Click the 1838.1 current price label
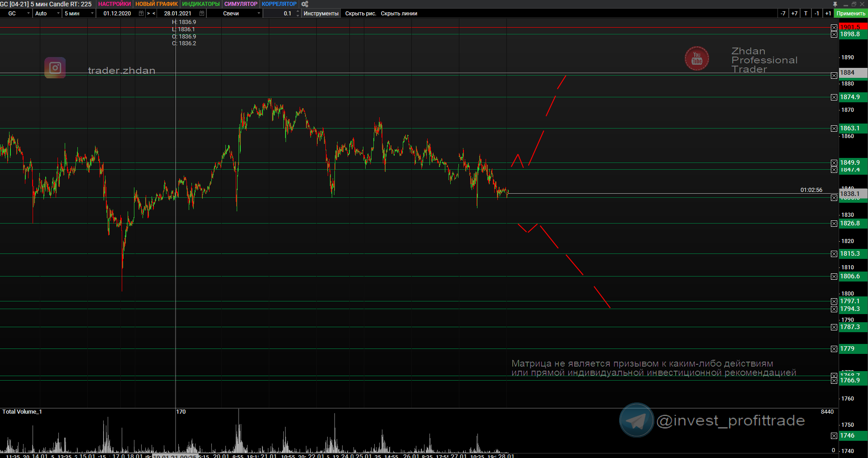 (x=853, y=194)
